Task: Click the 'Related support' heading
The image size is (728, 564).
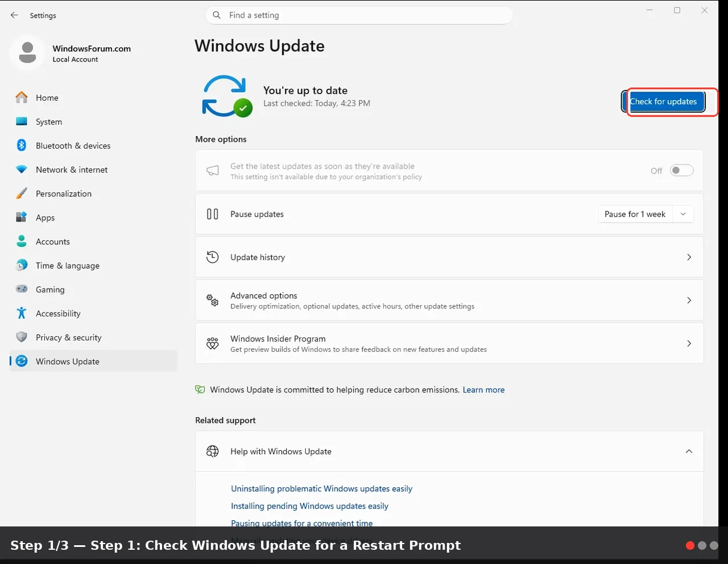Action: click(x=225, y=420)
